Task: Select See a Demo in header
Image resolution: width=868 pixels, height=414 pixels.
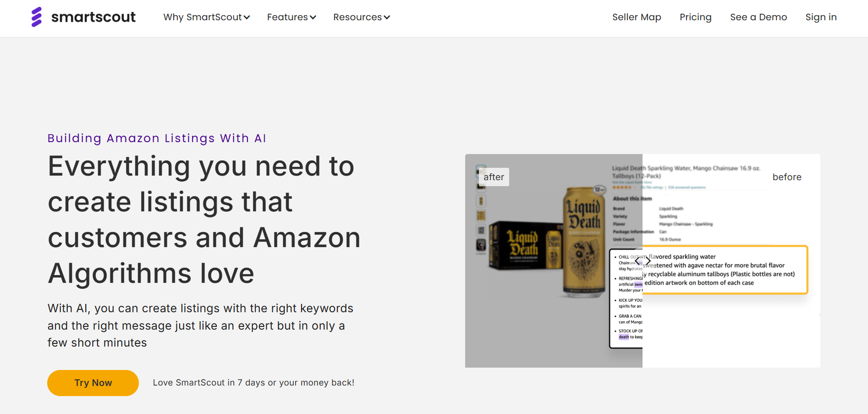Action: 758,17
